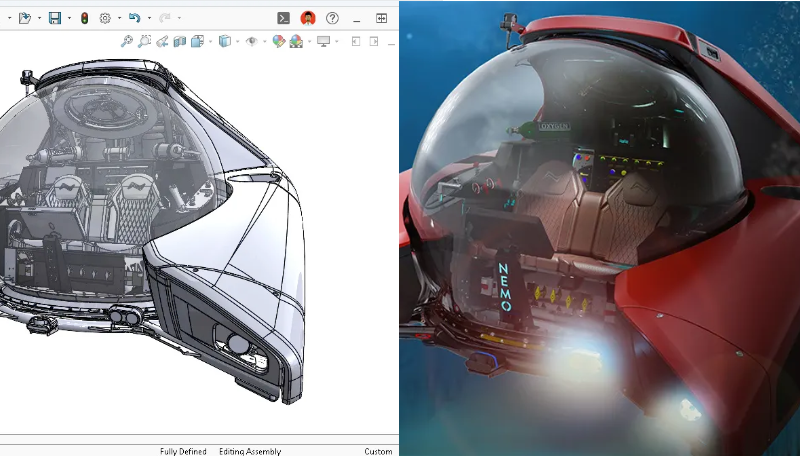Click Editing Assembly status text
The image size is (800, 456).
[250, 451]
